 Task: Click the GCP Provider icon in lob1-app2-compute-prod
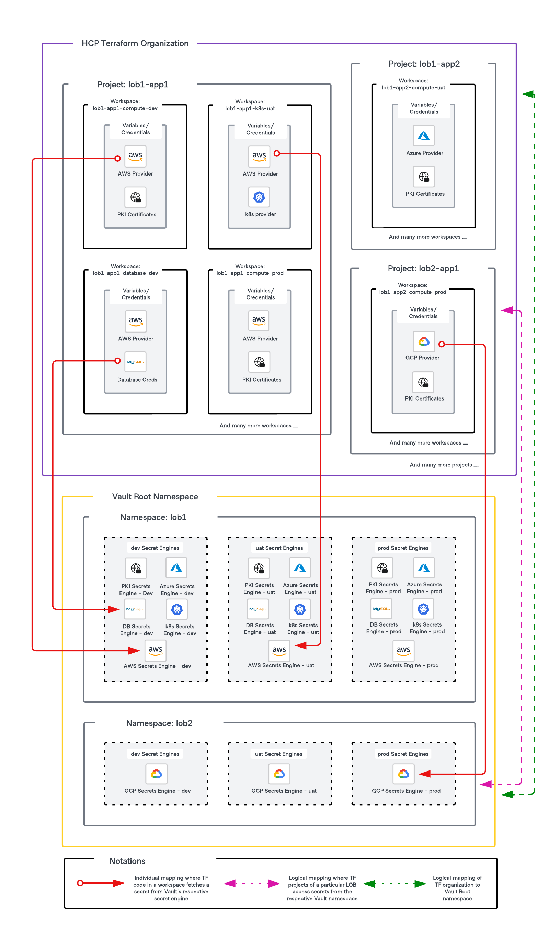pyautogui.click(x=423, y=341)
